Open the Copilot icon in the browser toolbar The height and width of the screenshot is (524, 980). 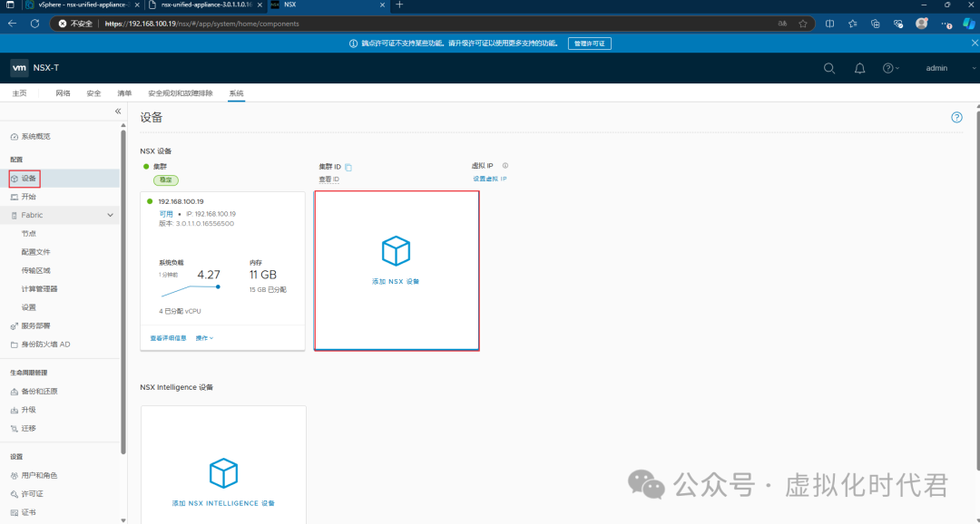point(969,24)
